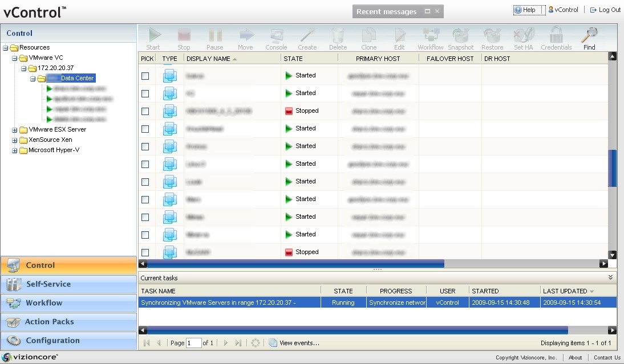Open the Action Packs section
Viewport: 624px width, 364px height.
(x=69, y=321)
